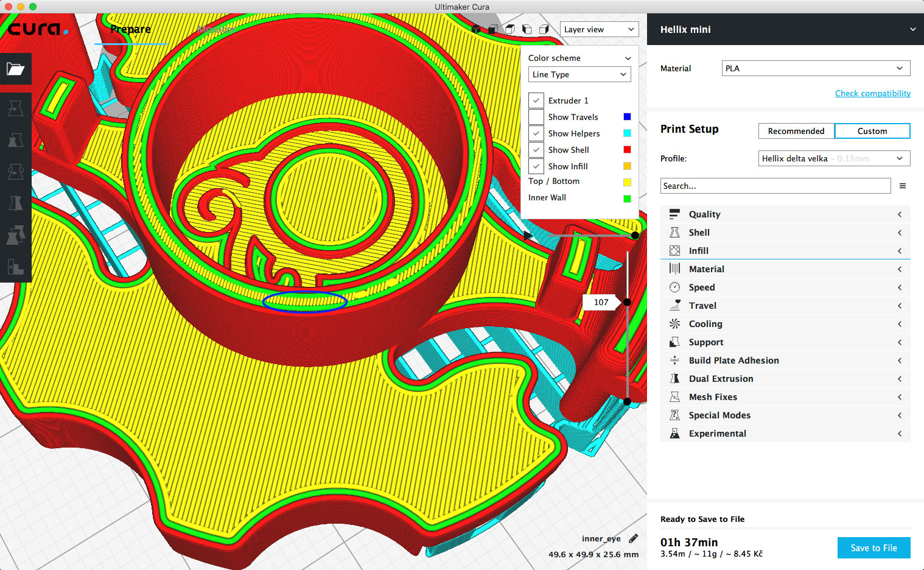Click the Save to File button
The image size is (924, 570).
873,547
